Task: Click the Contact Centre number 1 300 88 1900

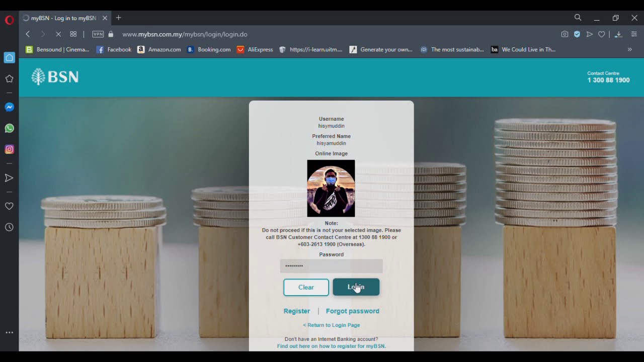Action: (x=608, y=80)
